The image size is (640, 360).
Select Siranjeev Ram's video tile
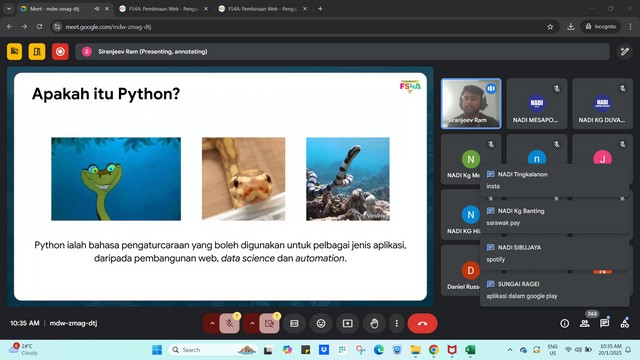click(471, 104)
